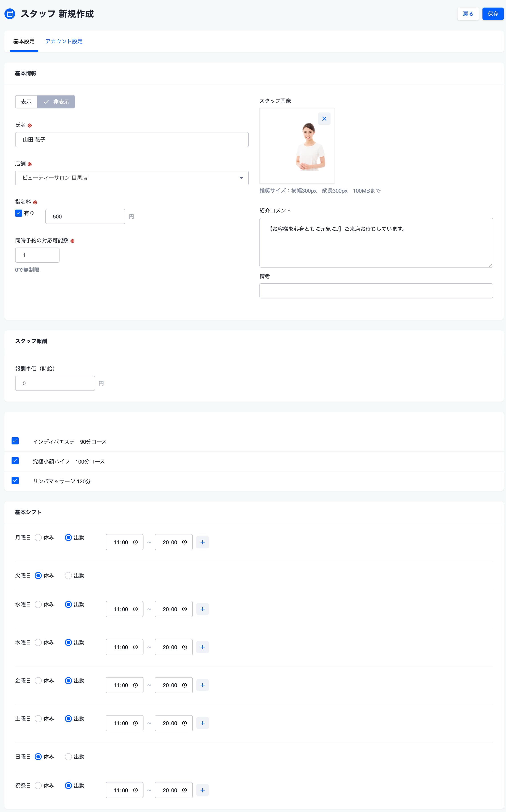The image size is (506, 812).
Task: Select 休み for Thursday
Action: [x=38, y=642]
